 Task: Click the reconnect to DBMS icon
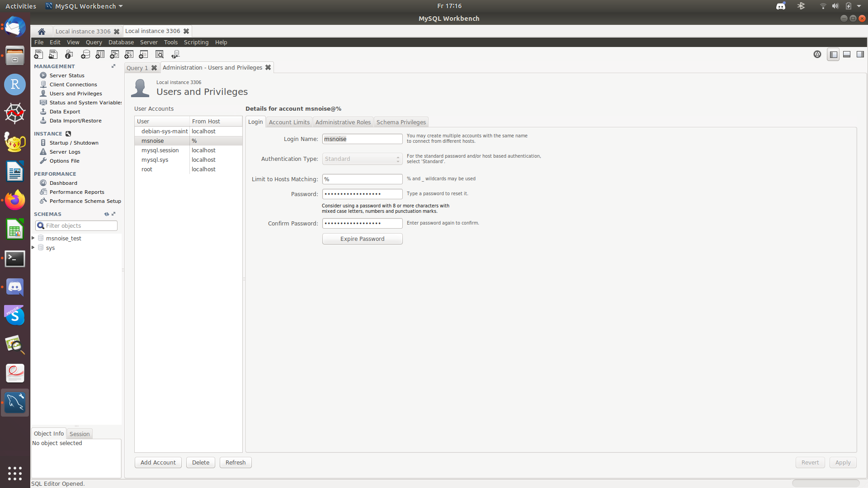[176, 54]
